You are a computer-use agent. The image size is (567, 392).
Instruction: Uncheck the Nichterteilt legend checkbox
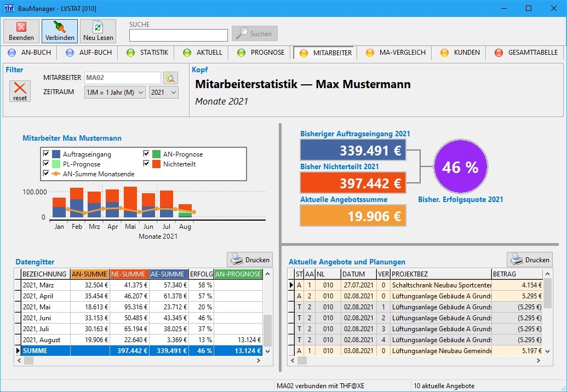[x=146, y=163]
